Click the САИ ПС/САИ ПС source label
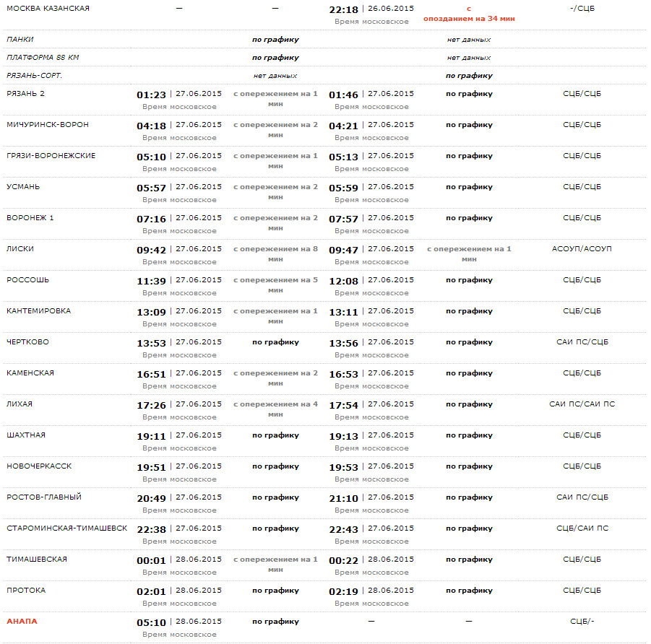Viewport: 651px width, 644px height. (582, 404)
